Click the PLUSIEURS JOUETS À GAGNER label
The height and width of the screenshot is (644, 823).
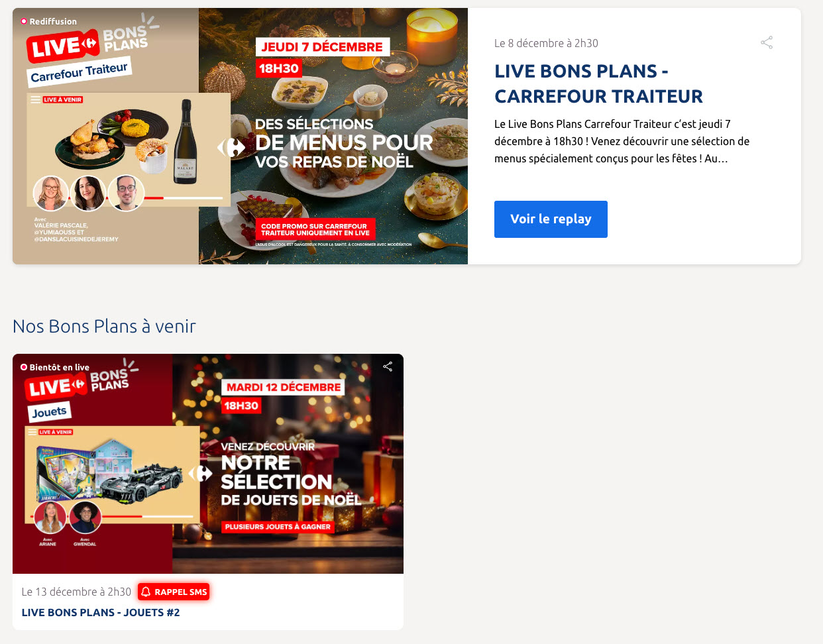[x=278, y=527]
